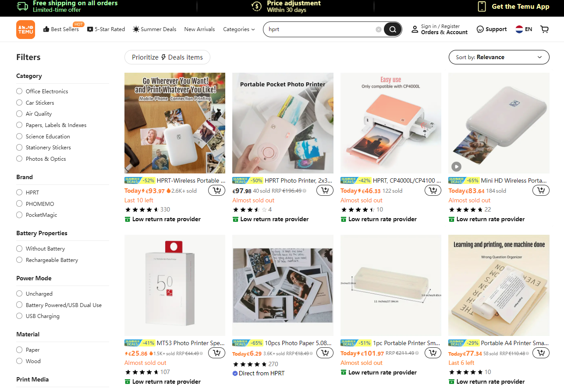Click Prioritize Deals items button
Viewport: 564px width, 392px height.
tap(167, 57)
